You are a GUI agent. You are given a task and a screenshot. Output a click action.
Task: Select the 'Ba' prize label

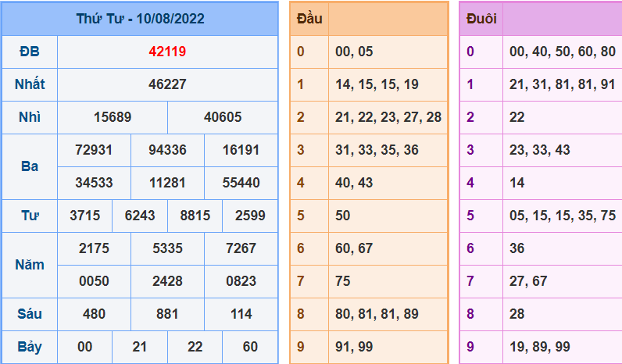coord(30,166)
